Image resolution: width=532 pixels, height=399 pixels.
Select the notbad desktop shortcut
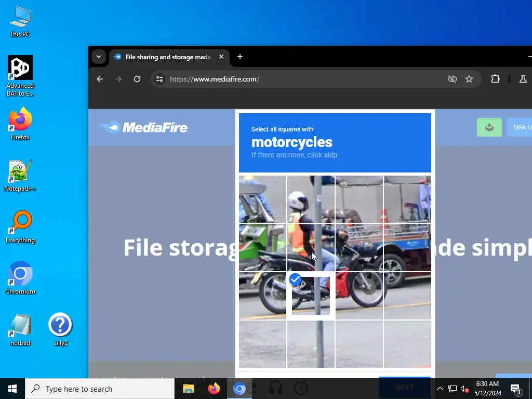pyautogui.click(x=20, y=330)
